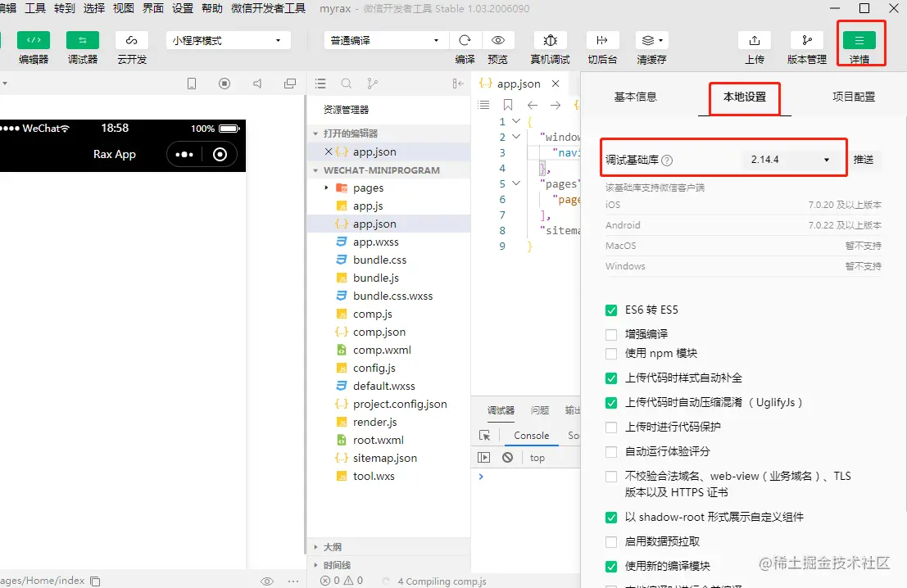907x588 pixels.
Task: Open the 调试基础库 2.14.4 version dropdown
Action: (x=790, y=160)
